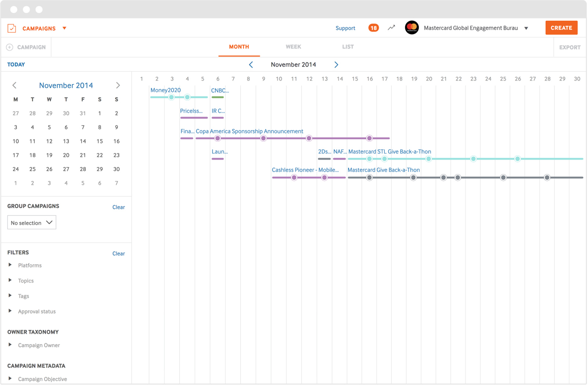Open the NAF... campaign label
588x385 pixels.
coord(340,151)
